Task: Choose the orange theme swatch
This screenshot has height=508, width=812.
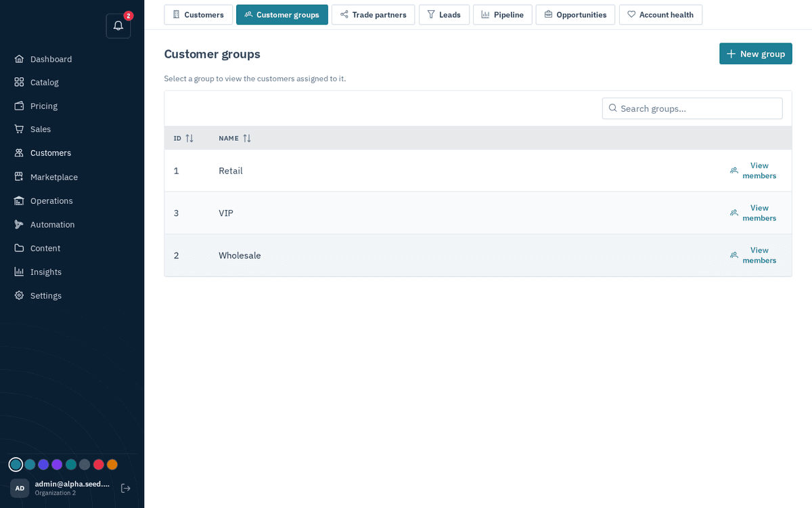Action: pos(112,465)
